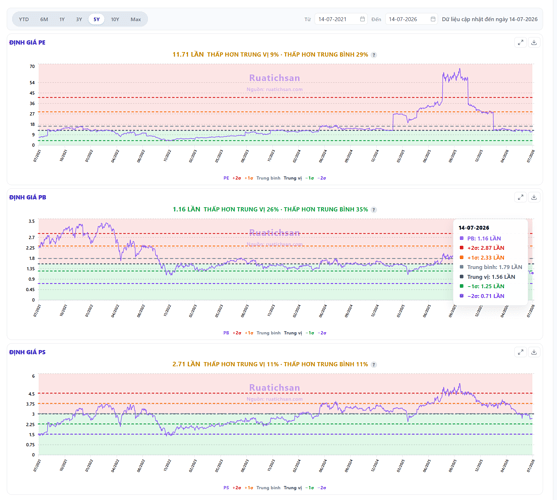Viewport: 557px width, 500px height.
Task: Click the help icon beside PS summary
Action: point(373,365)
